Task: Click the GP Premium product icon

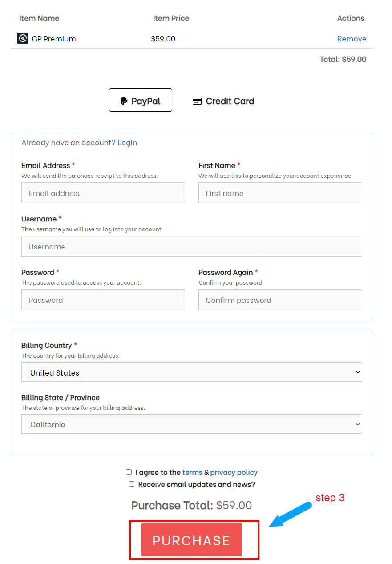Action: point(23,38)
